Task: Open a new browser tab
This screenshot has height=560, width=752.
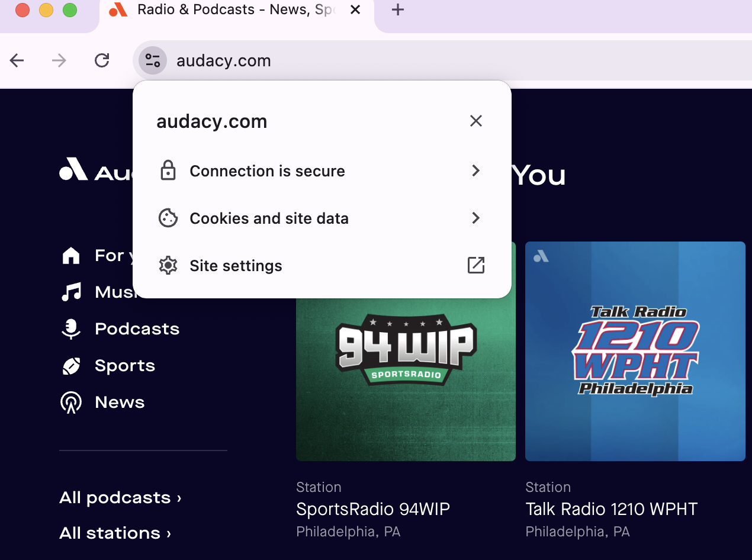Action: tap(398, 10)
